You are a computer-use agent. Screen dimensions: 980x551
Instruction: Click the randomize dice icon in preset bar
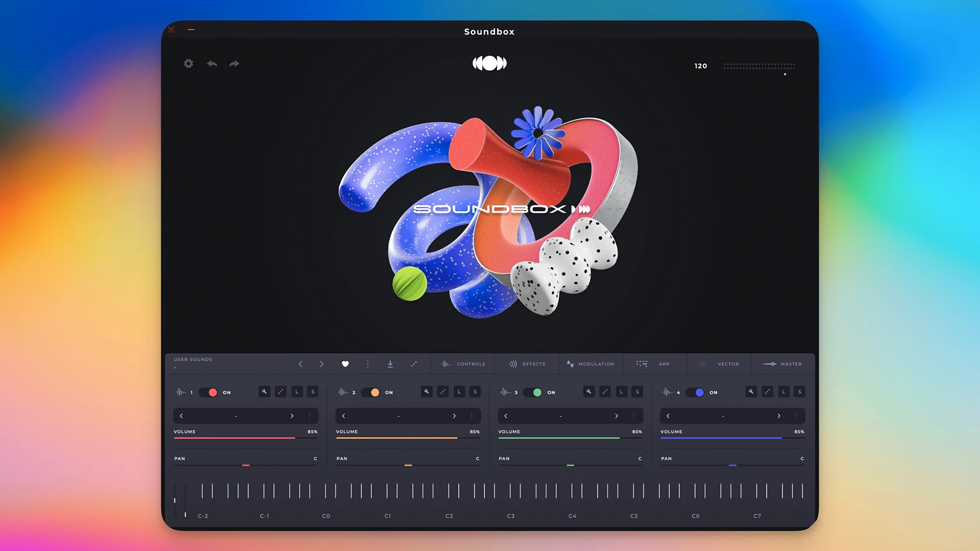coord(414,364)
